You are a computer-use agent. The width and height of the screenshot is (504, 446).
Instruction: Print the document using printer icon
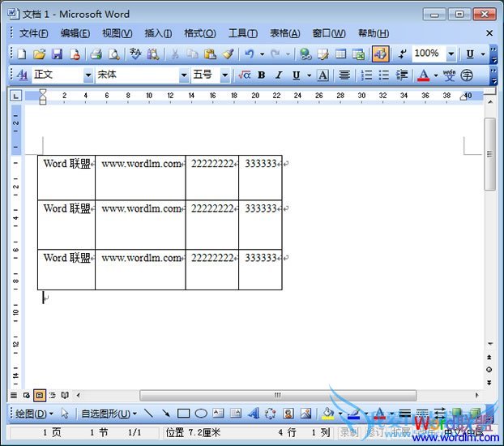[96, 54]
